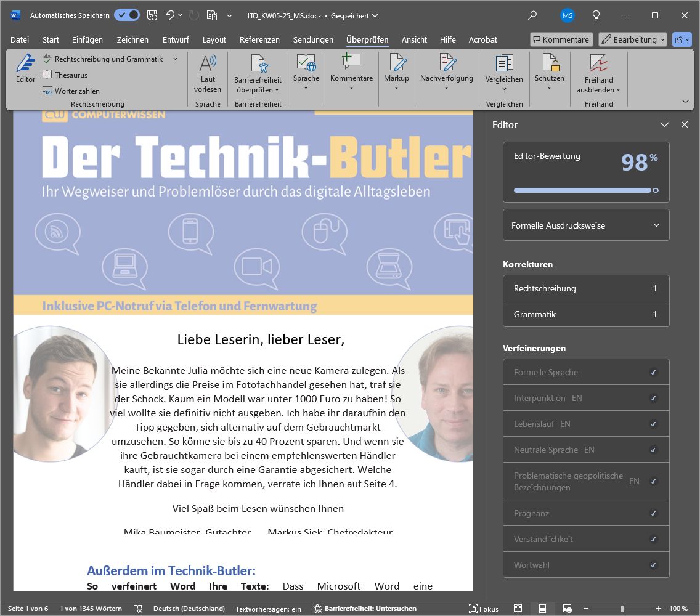The image size is (700, 616).
Task: Open the MS account avatar
Action: pos(568,15)
